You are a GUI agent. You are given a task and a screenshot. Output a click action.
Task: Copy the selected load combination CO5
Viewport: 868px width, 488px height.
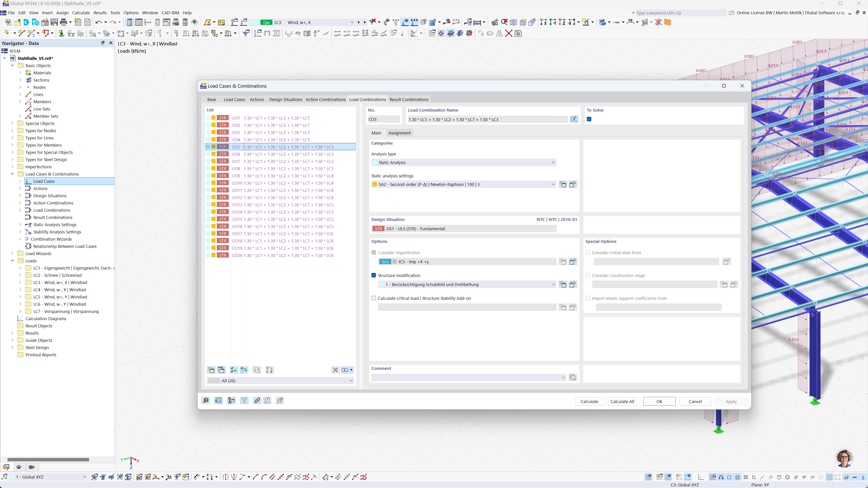click(x=221, y=370)
